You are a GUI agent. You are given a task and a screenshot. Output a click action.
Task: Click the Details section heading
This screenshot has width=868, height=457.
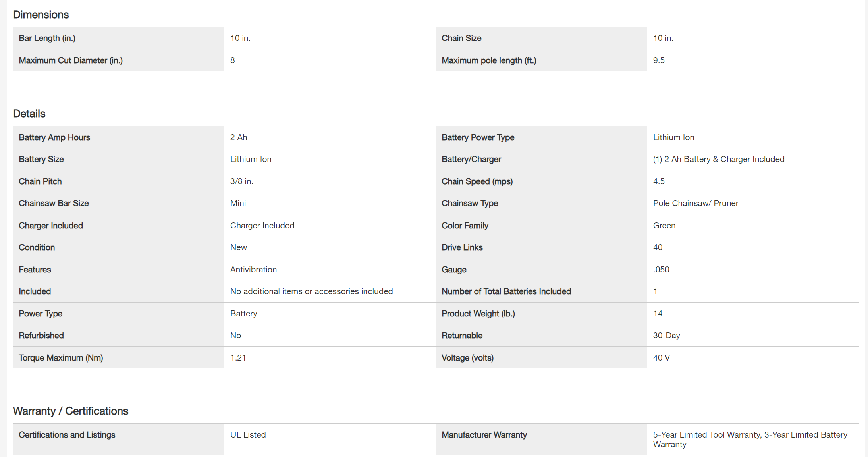(29, 114)
